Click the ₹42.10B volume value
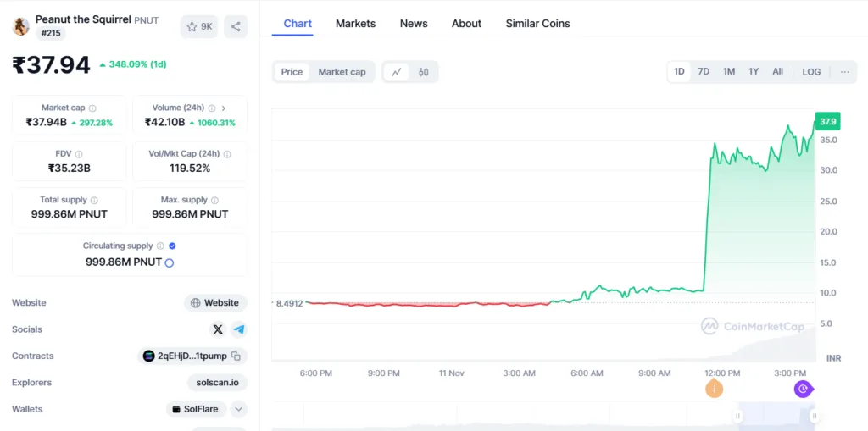Viewport: 868px width, 431px height. 164,122
